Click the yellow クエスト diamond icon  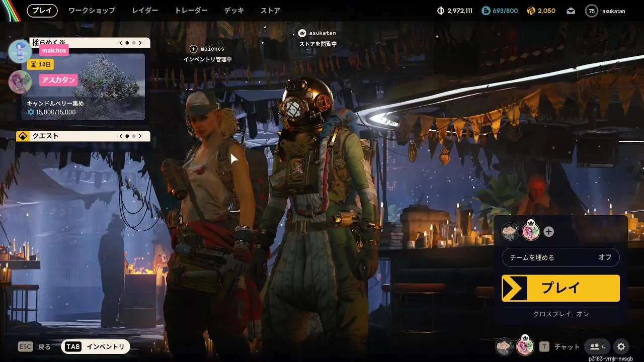(x=22, y=136)
